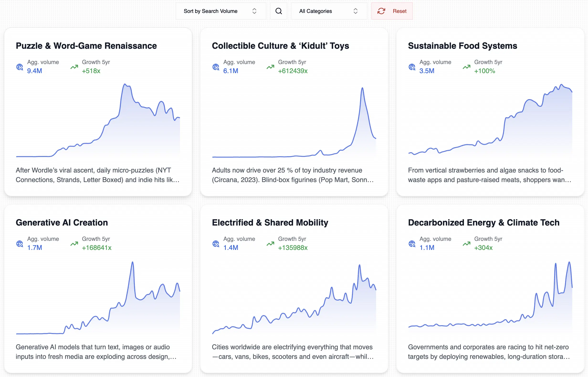Click the search magnifier icon
Image resolution: width=588 pixels, height=377 pixels.
coord(278,11)
